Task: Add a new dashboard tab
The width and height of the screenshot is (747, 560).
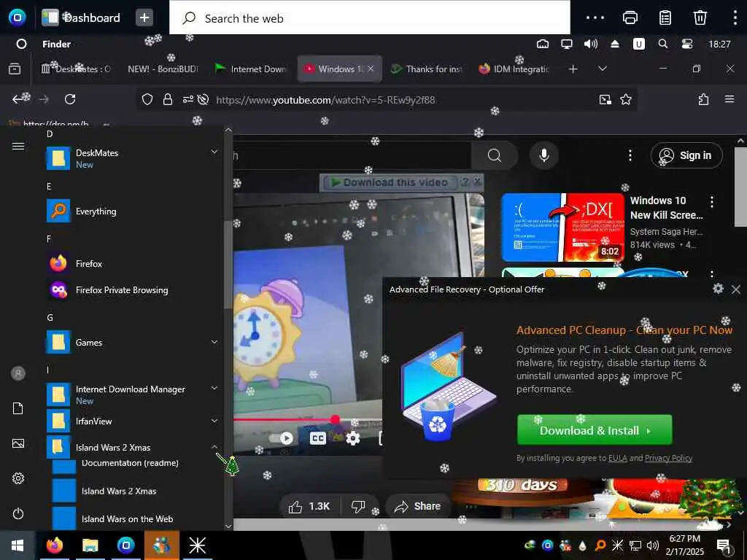Action: (144, 17)
